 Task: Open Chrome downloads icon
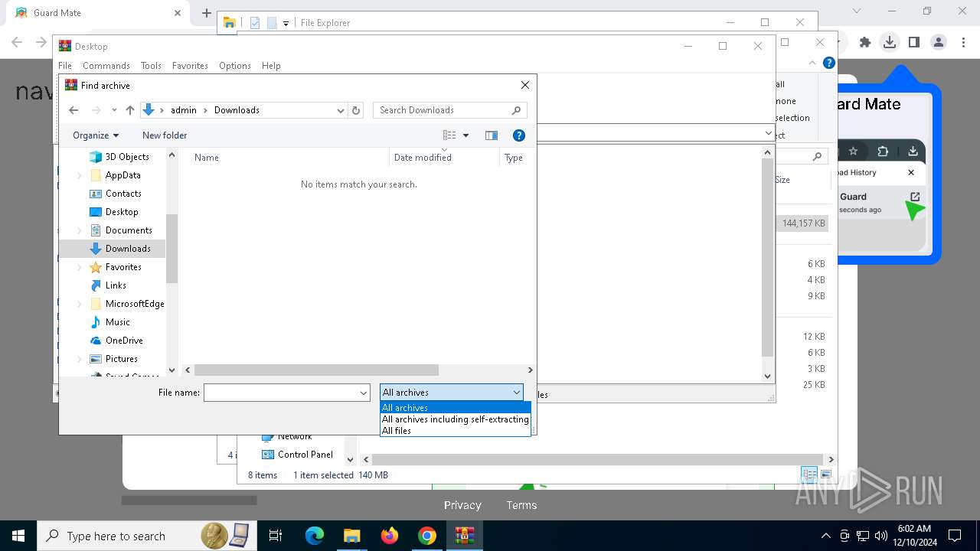coord(889,43)
